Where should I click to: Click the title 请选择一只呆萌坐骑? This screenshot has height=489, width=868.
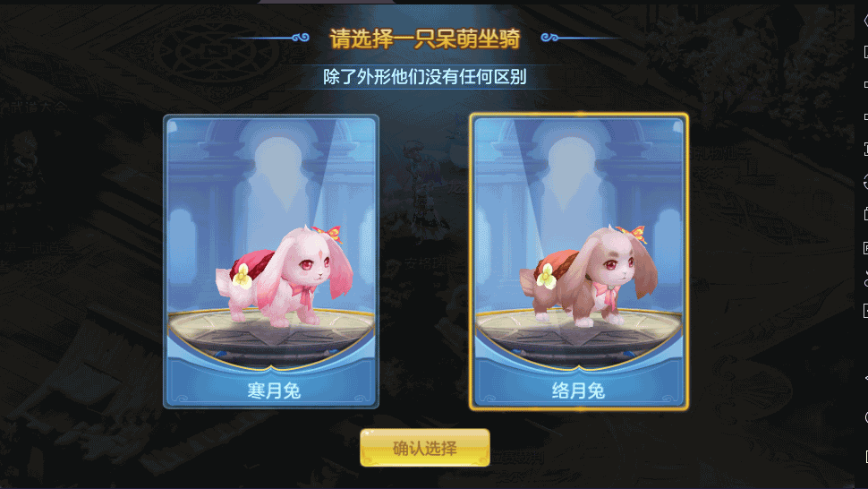coord(424,39)
